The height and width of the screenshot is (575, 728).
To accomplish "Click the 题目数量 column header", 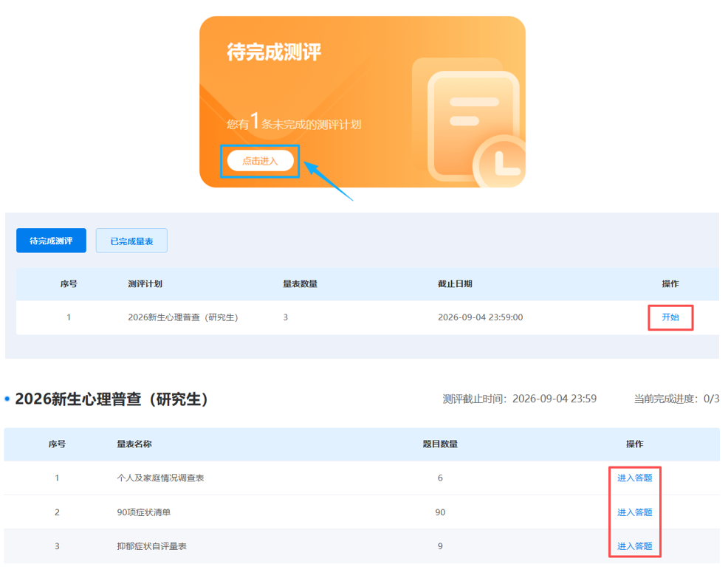I will [440, 444].
